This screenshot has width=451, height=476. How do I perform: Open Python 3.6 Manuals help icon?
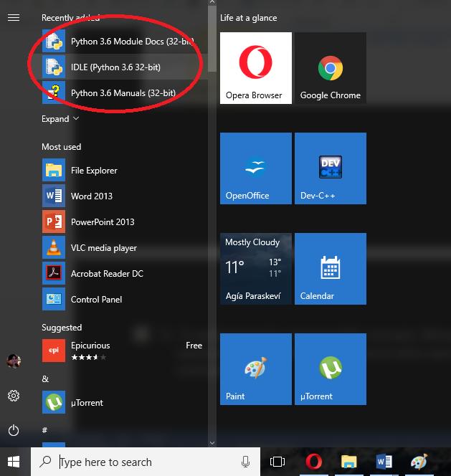click(54, 92)
